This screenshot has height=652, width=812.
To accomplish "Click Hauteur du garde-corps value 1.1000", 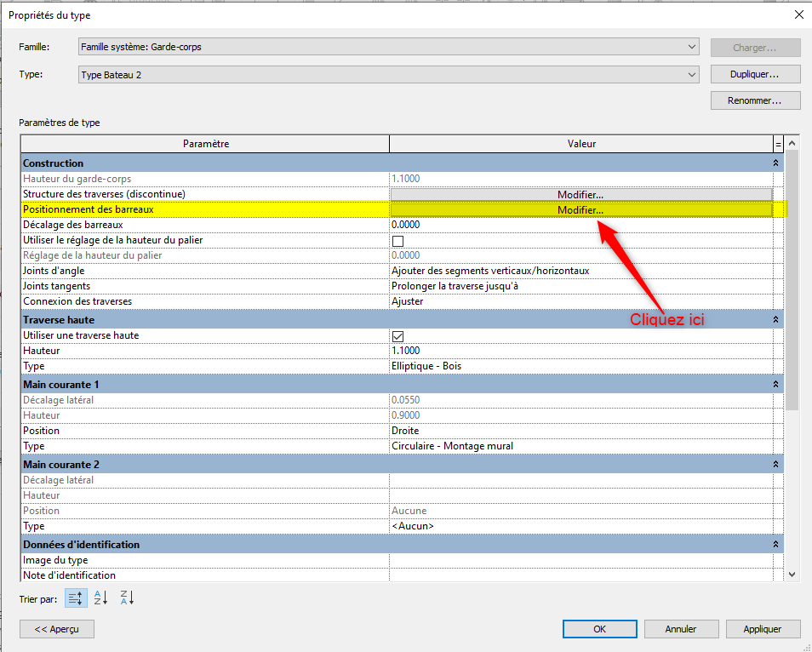I will click(x=581, y=179).
